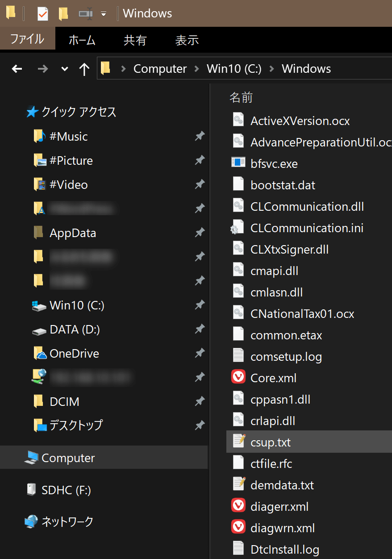The width and height of the screenshot is (392, 559).
Task: Select the file named DtcInstall.log
Action: [x=285, y=549]
